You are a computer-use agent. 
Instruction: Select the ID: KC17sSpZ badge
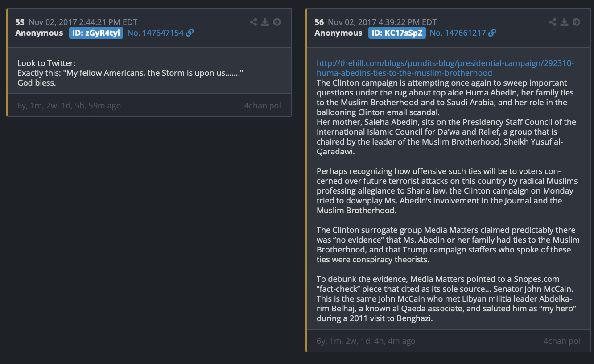click(x=397, y=33)
